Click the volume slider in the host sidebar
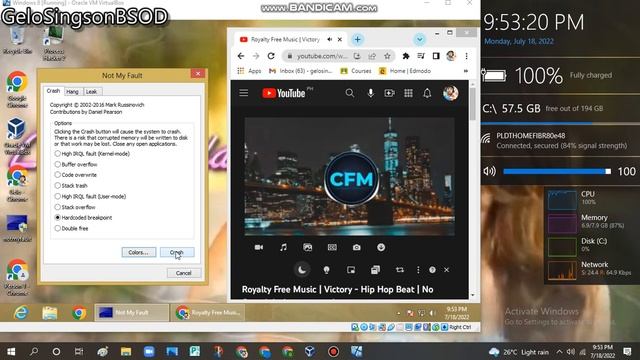Image resolution: width=640 pixels, height=360 pixels. (x=557, y=171)
